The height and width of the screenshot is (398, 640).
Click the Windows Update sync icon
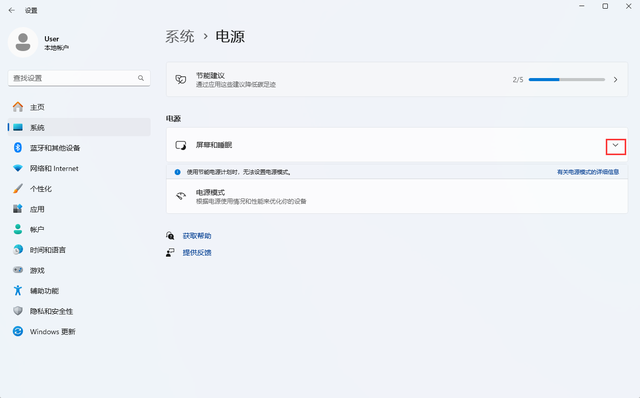pos(18,331)
